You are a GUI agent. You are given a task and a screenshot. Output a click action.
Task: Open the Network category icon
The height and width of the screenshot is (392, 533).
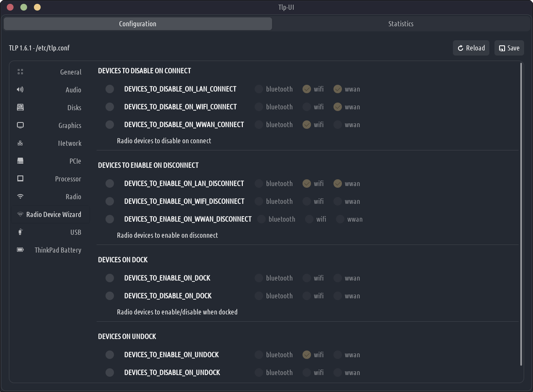point(20,143)
